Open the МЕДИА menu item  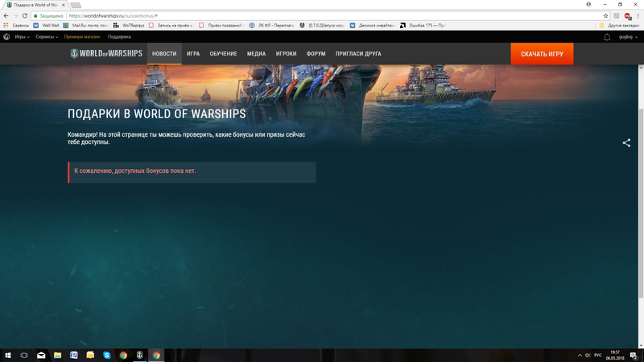256,54
